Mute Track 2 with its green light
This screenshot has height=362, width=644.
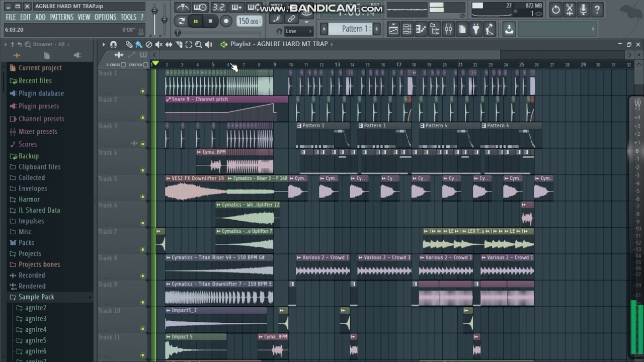tap(143, 117)
